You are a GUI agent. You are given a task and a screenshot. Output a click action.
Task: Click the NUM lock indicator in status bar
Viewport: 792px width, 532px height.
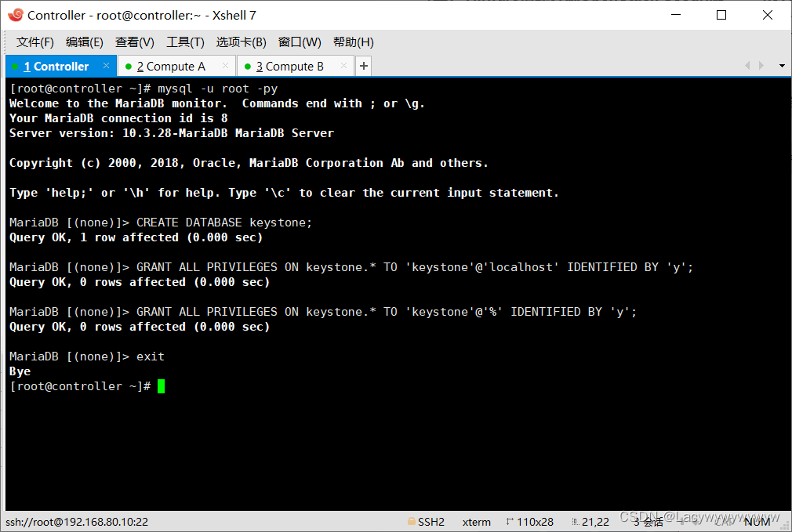click(x=756, y=521)
